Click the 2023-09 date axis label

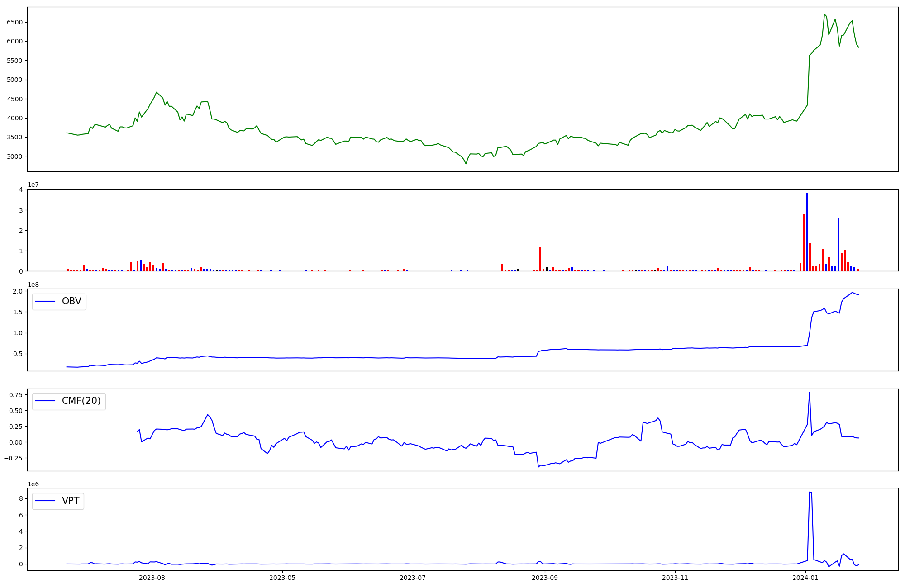544,578
